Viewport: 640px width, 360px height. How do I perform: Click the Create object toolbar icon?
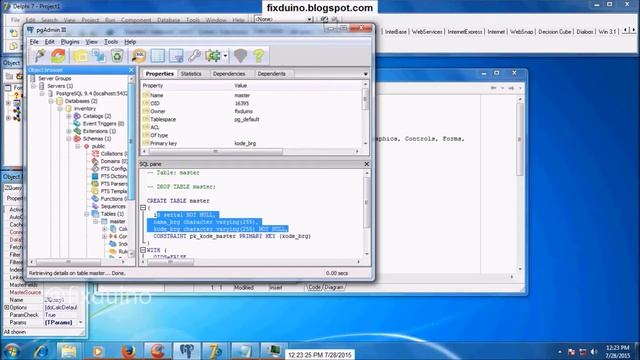pos(99,56)
